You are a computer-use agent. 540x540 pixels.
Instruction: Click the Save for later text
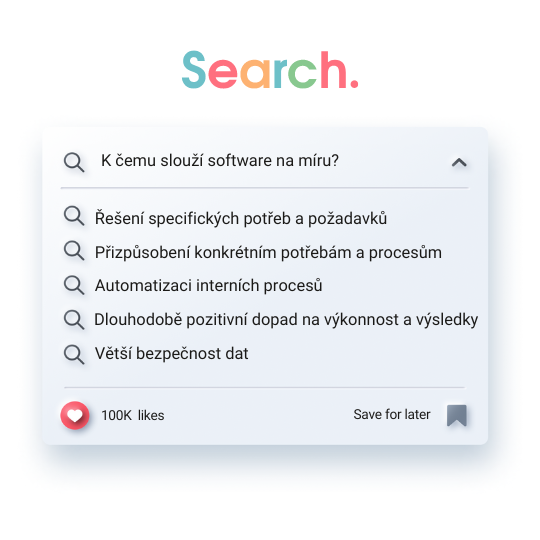[x=392, y=414]
